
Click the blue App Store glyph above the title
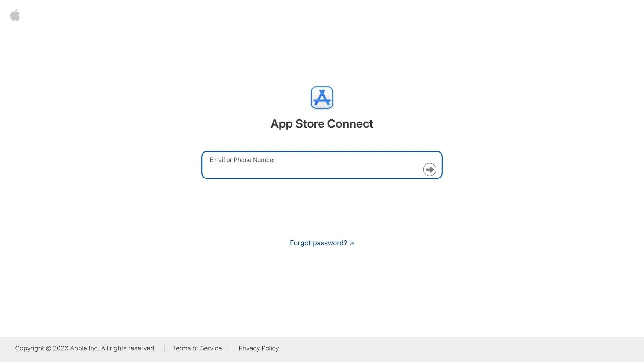coord(322,98)
